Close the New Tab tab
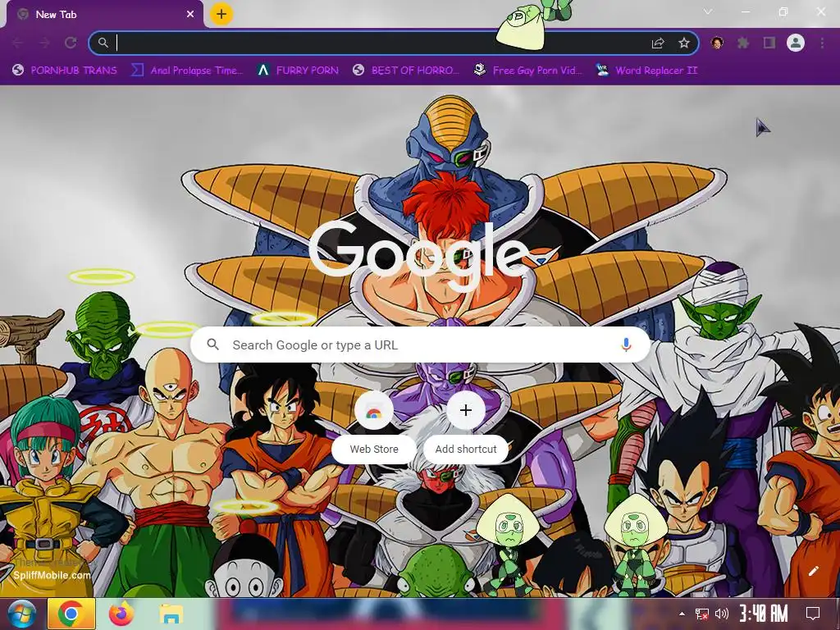 coord(190,15)
